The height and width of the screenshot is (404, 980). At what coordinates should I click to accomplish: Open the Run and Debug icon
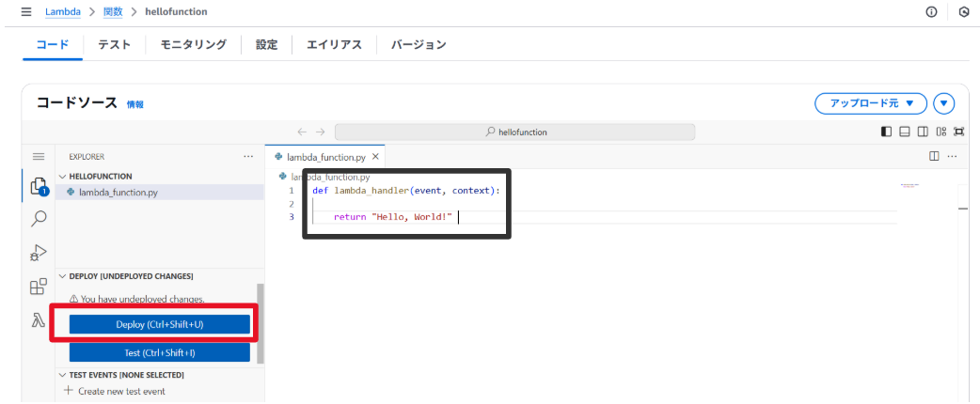click(x=39, y=253)
